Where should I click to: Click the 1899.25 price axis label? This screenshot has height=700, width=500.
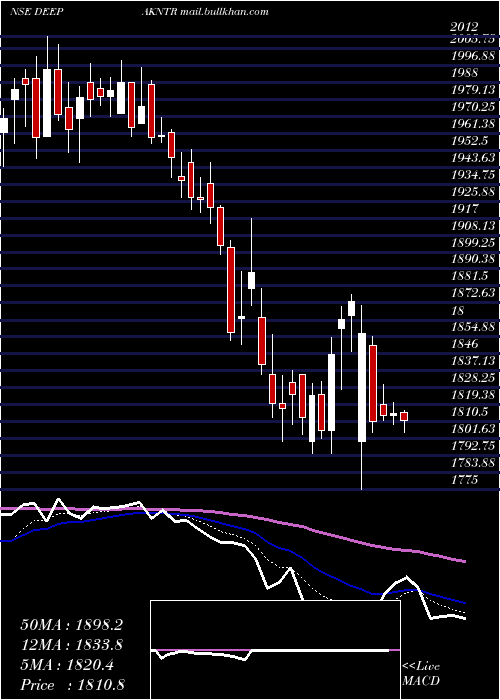click(x=472, y=242)
